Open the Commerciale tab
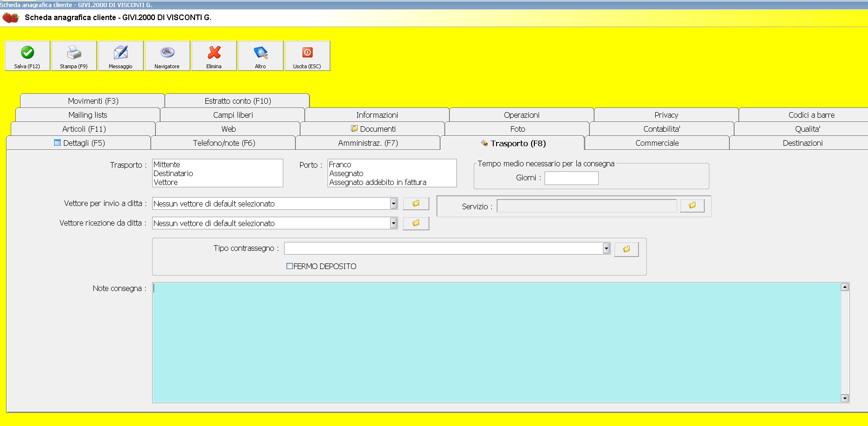Screen dimensions: 868x426 [657, 143]
